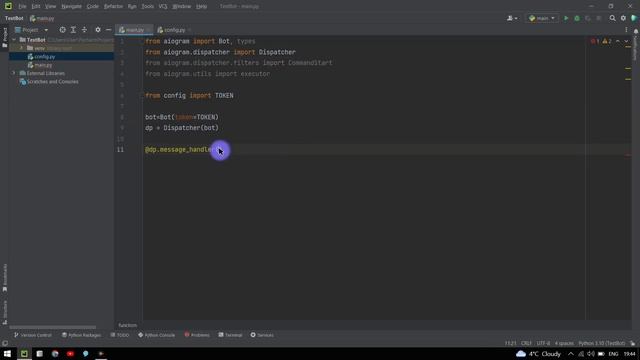The image size is (640, 360).
Task: Toggle the Bookmarks tool window stripe button
Action: (x=5, y=278)
